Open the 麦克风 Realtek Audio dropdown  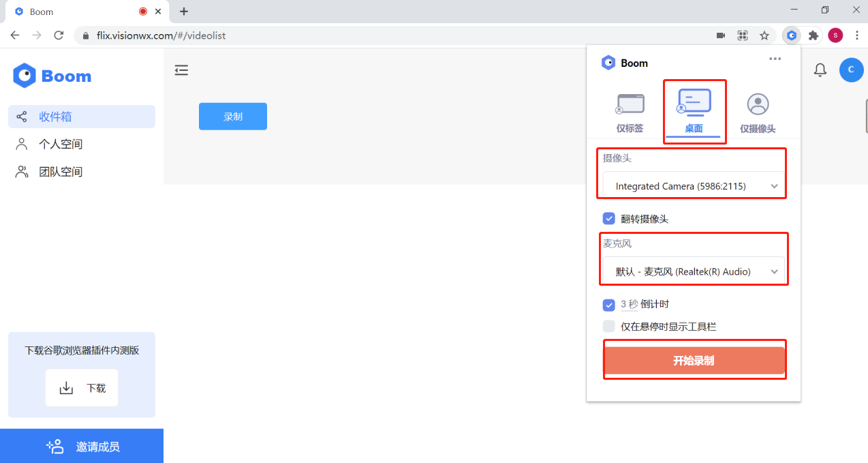coord(694,271)
